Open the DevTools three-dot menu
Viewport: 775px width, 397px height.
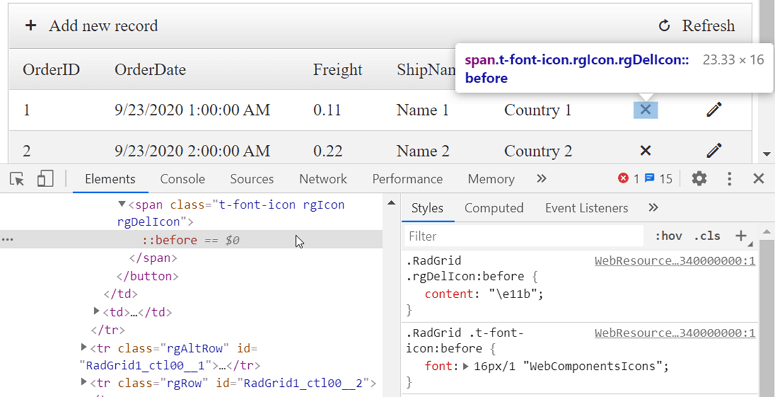pyautogui.click(x=730, y=178)
